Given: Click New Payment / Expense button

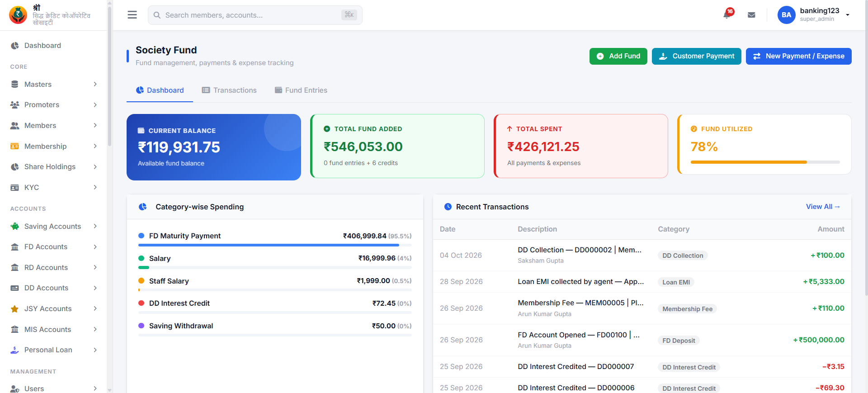Looking at the screenshot, I should 798,56.
